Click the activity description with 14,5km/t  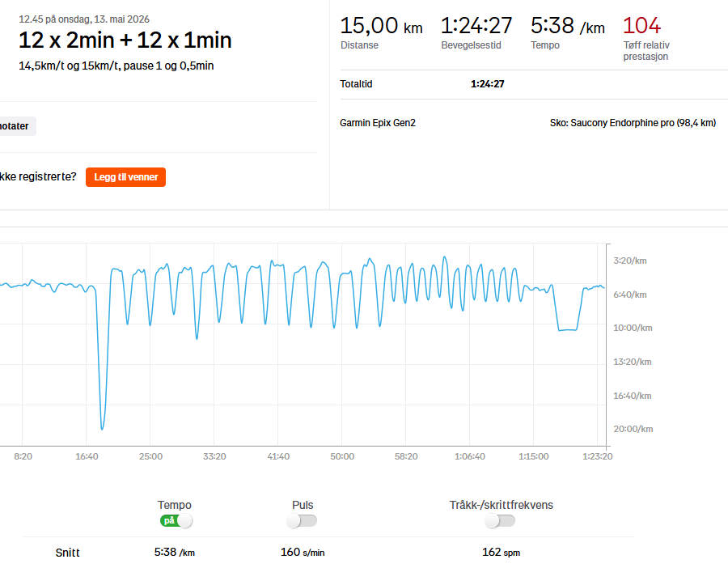tap(116, 66)
